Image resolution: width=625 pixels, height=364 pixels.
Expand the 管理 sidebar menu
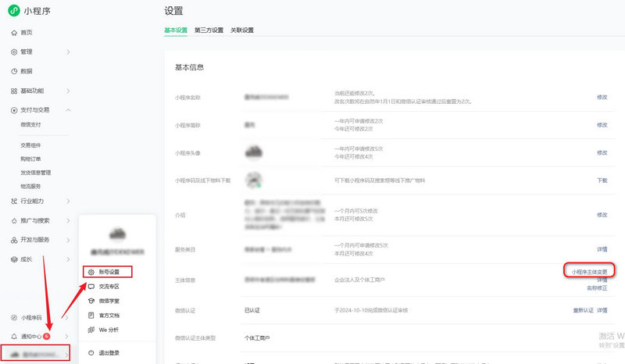pyautogui.click(x=39, y=52)
